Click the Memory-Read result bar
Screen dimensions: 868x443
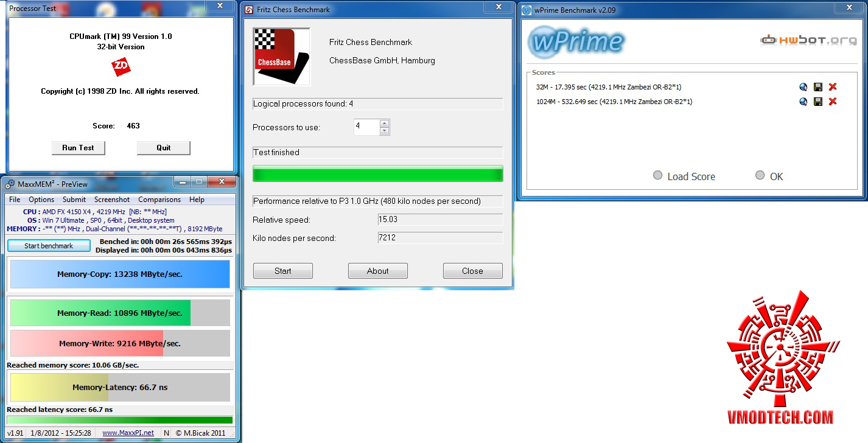click(x=120, y=313)
